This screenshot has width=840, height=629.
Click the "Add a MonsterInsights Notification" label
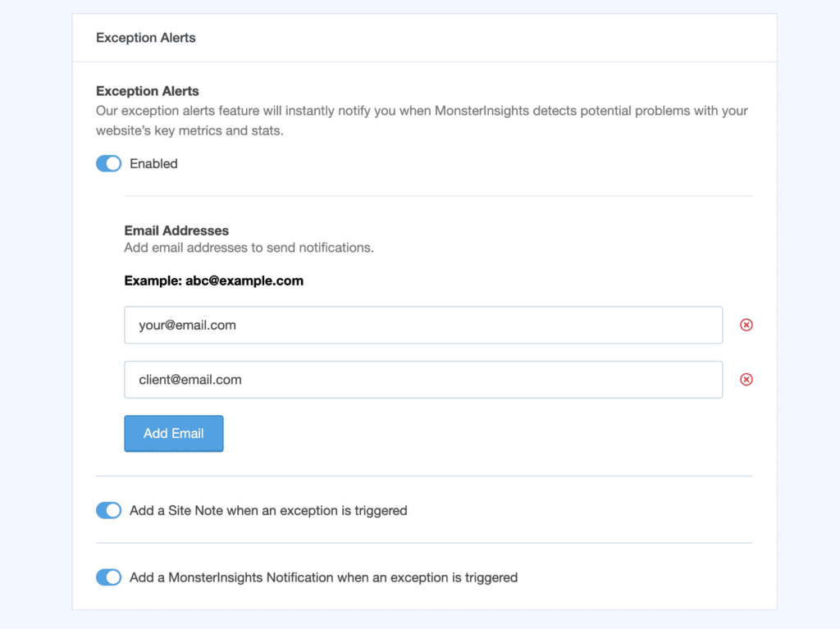323,578
